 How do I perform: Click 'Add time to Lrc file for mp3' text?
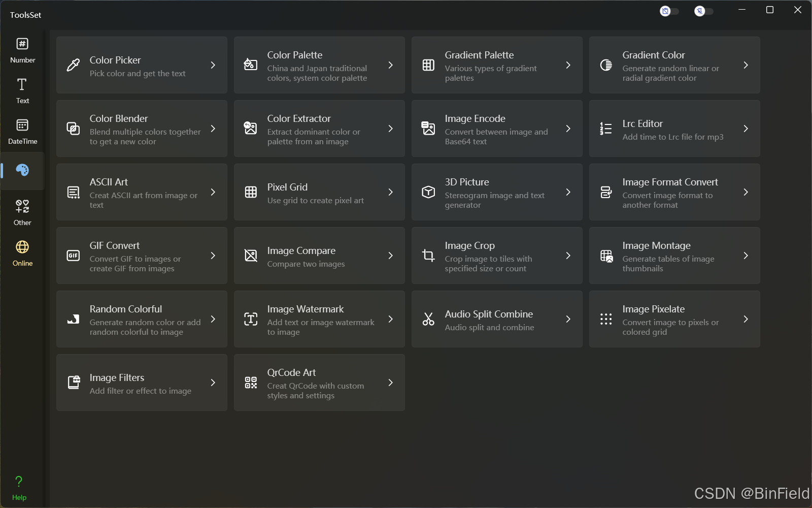[x=673, y=137]
